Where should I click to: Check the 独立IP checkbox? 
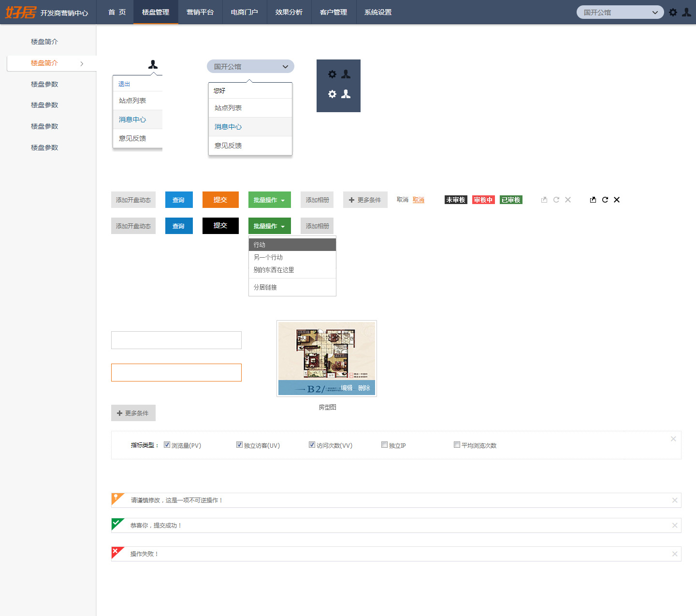pos(384,445)
